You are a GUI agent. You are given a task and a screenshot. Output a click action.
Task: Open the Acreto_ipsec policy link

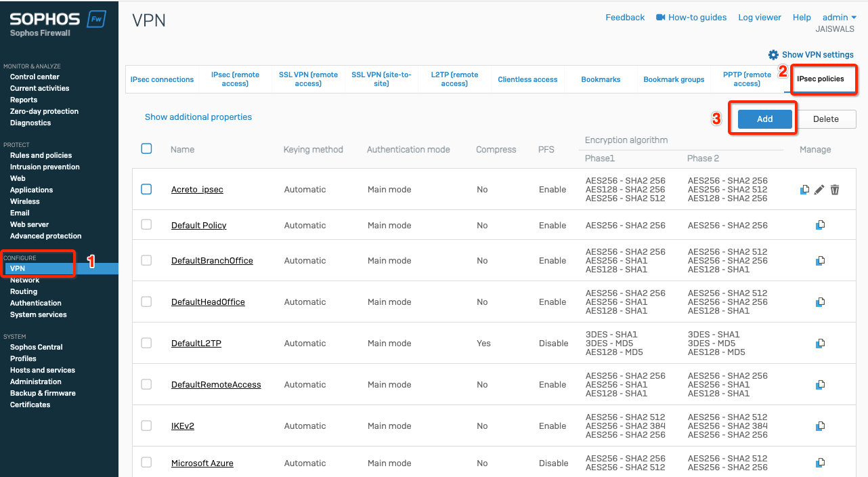coord(197,190)
